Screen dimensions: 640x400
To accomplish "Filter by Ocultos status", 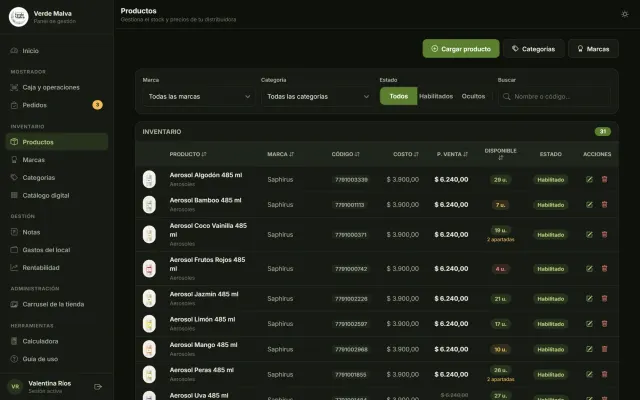I will click(x=473, y=96).
